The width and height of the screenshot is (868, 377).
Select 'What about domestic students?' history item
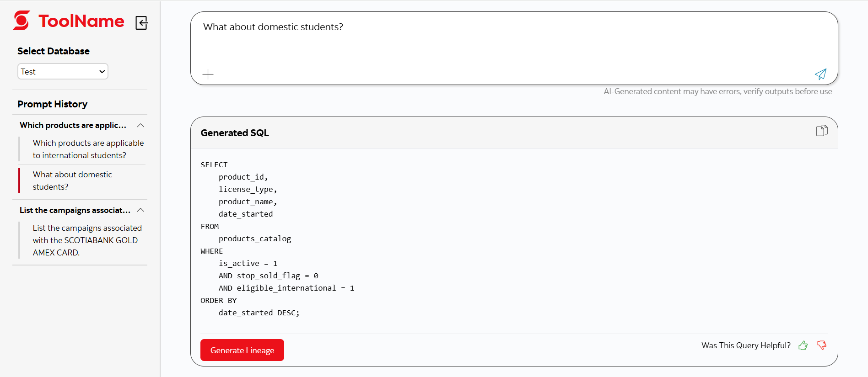[x=72, y=181]
